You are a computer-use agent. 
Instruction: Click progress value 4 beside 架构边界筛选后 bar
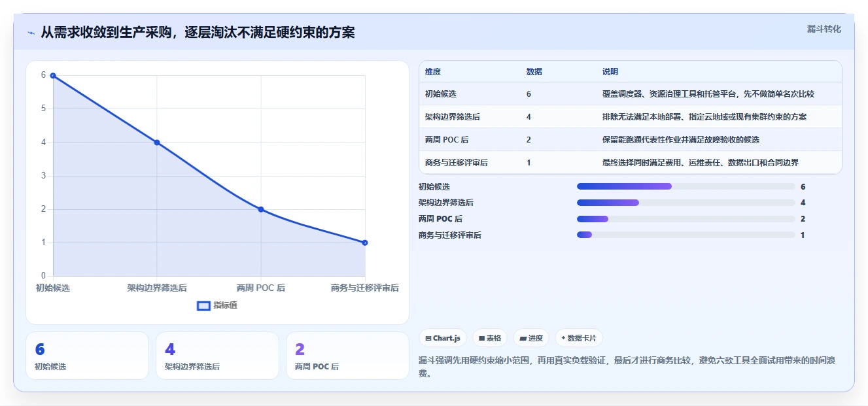tap(803, 203)
